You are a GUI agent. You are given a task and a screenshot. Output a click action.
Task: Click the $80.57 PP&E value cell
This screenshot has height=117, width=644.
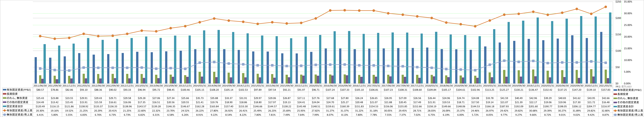tap(40, 90)
